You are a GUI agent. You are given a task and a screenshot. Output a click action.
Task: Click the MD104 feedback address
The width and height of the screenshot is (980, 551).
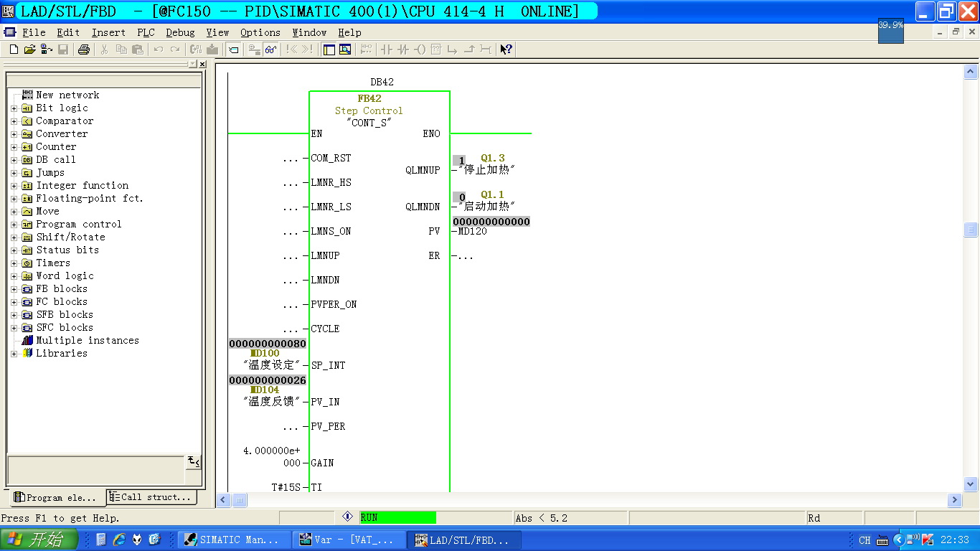click(265, 390)
